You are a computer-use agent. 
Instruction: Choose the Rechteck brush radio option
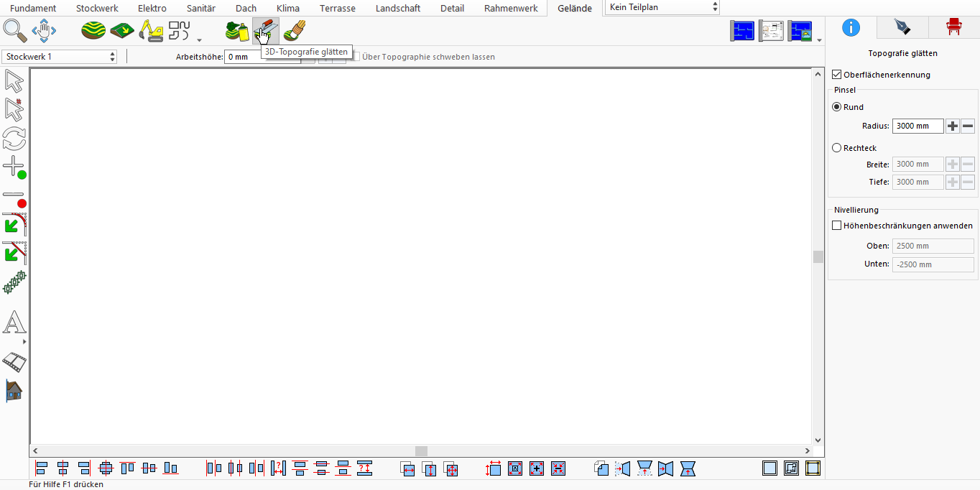(x=836, y=148)
